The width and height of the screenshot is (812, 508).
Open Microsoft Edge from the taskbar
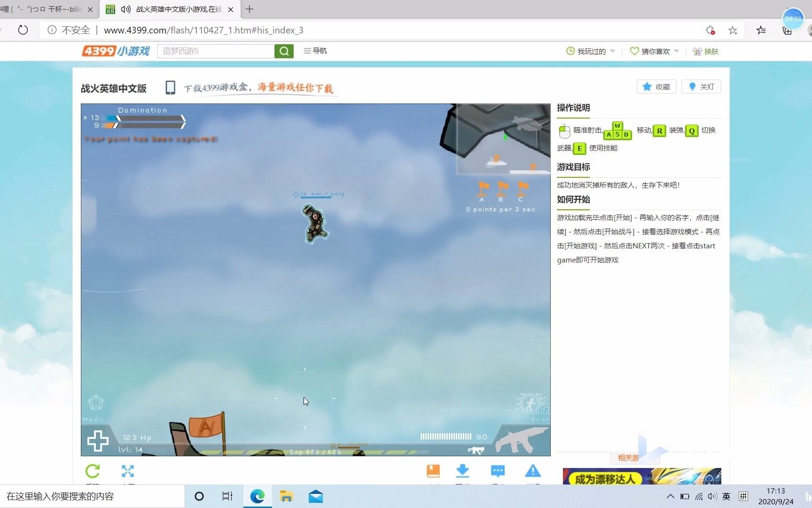[258, 496]
